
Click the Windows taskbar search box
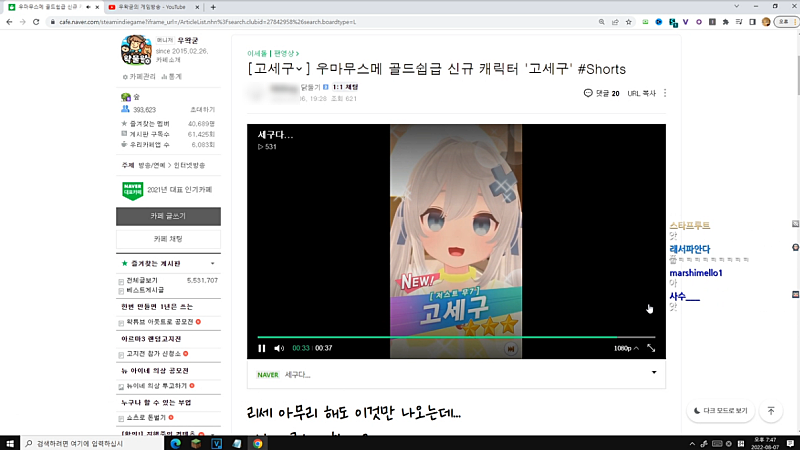point(92,443)
